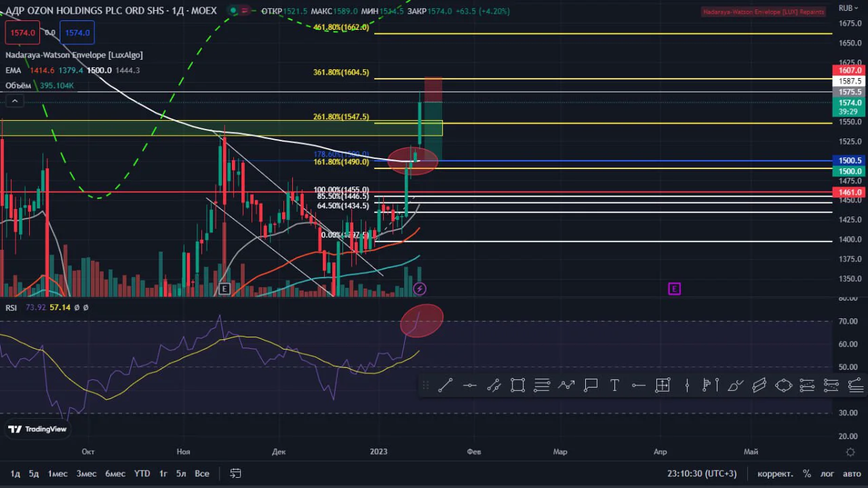Screen dimensions: 868x488
Task: Set time range to 3мес
Action: tap(86, 473)
